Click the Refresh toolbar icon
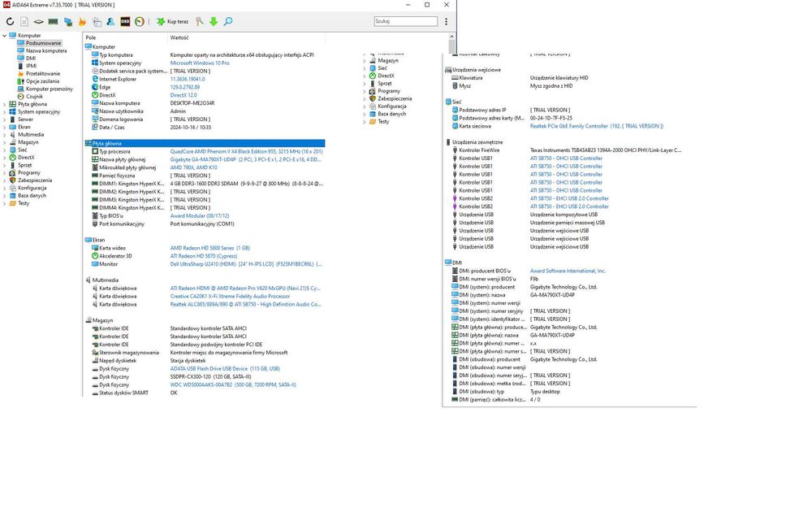Image resolution: width=812 pixels, height=508 pixels. 10,22
